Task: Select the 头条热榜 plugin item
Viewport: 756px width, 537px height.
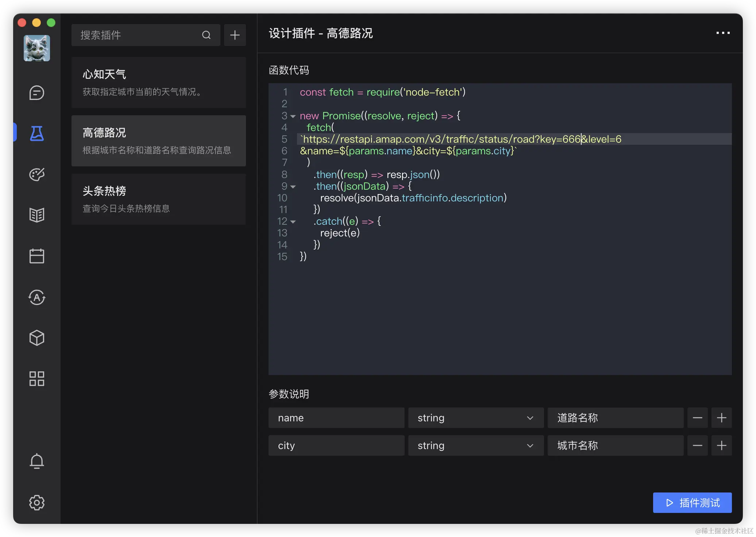Action: [158, 199]
